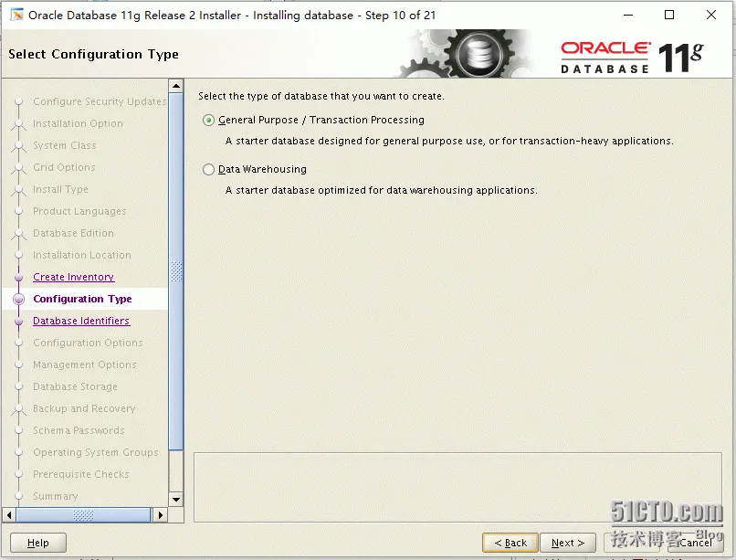Click the Grid Options step text
The height and width of the screenshot is (560, 736).
pos(64,167)
